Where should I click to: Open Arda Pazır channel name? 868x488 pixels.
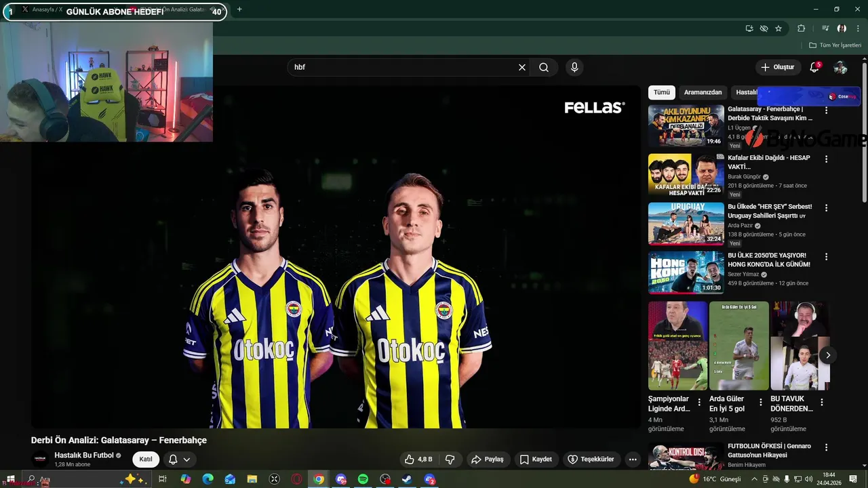tap(740, 226)
